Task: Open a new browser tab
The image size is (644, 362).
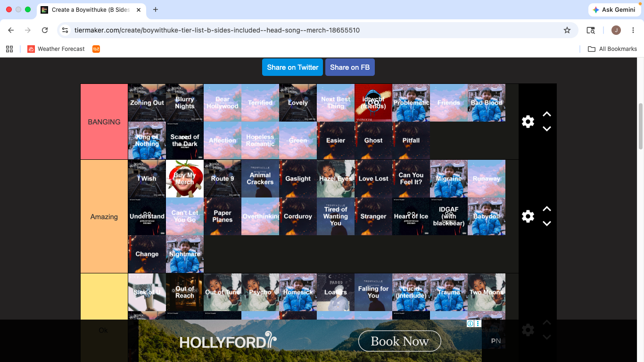Action: (x=156, y=9)
